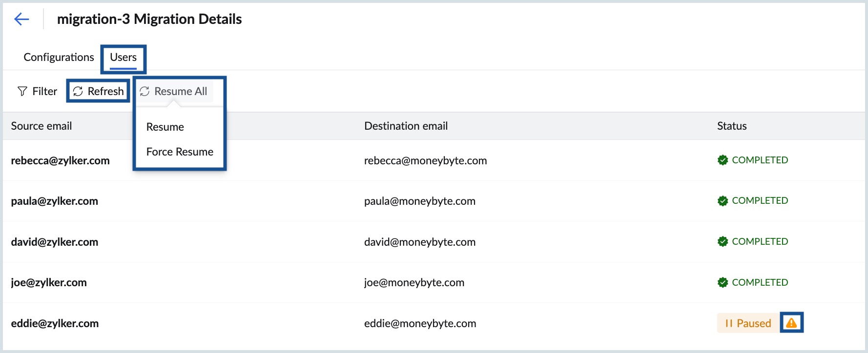This screenshot has height=353, width=868.
Task: Select the eddie@zylker.com source email row
Action: pos(55,323)
